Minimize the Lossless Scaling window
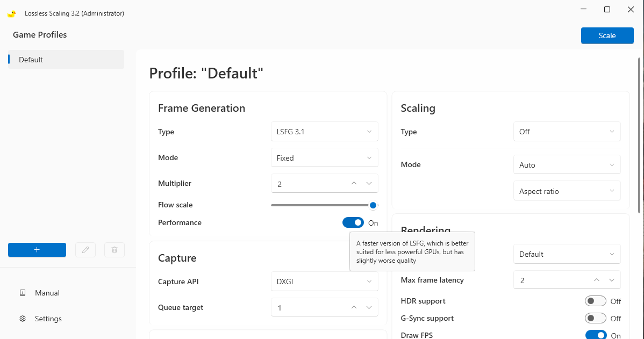This screenshot has width=644, height=339. (x=583, y=10)
